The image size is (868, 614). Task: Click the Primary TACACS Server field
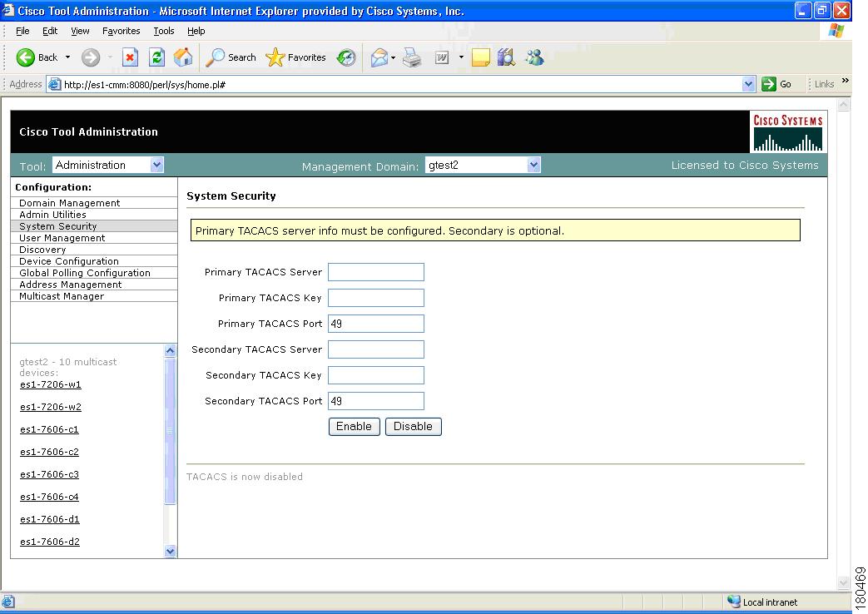point(376,272)
